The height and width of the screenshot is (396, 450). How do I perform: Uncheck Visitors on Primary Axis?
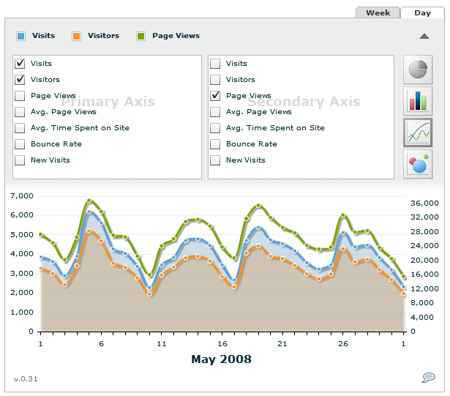tap(20, 79)
